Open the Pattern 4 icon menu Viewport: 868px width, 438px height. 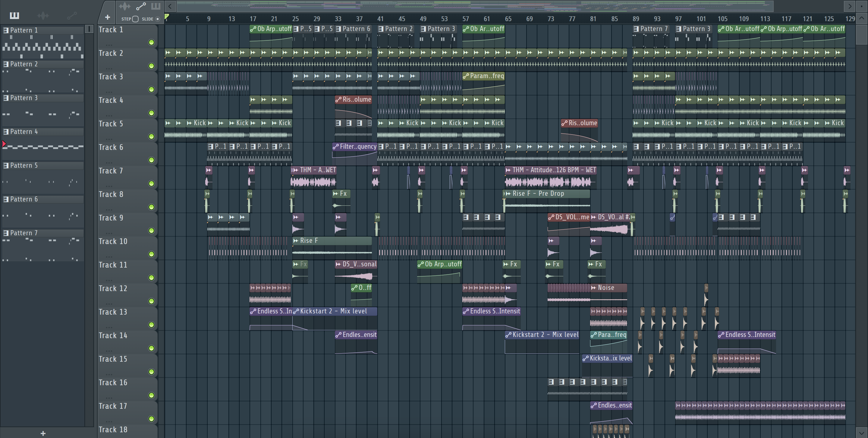6,132
